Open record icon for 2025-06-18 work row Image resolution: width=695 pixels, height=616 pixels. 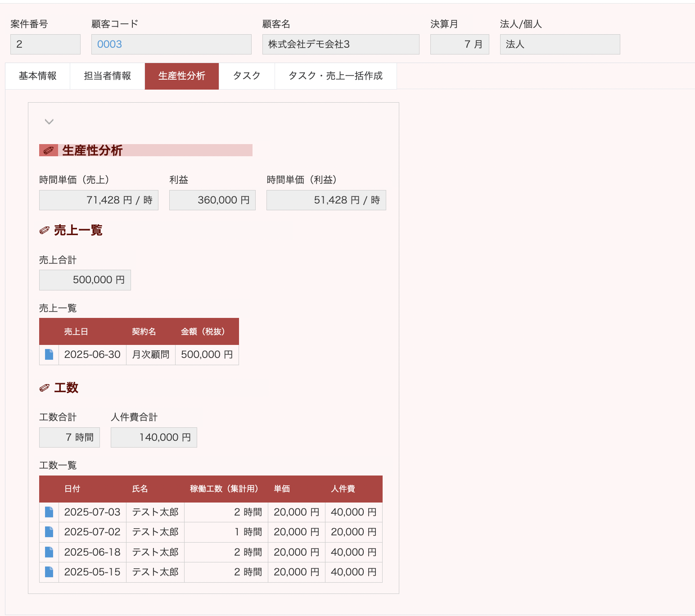(49, 552)
